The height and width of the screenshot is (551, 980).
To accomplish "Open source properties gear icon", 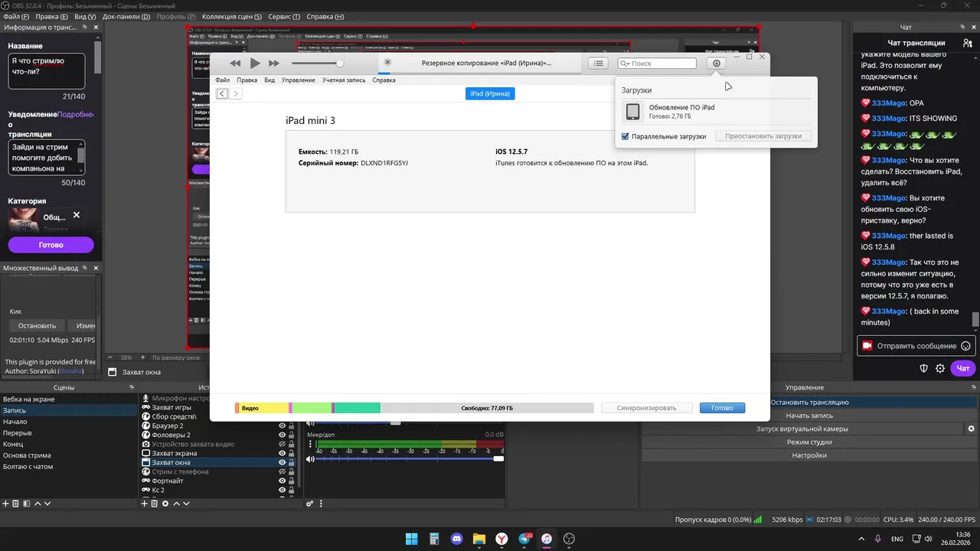I will tap(165, 504).
